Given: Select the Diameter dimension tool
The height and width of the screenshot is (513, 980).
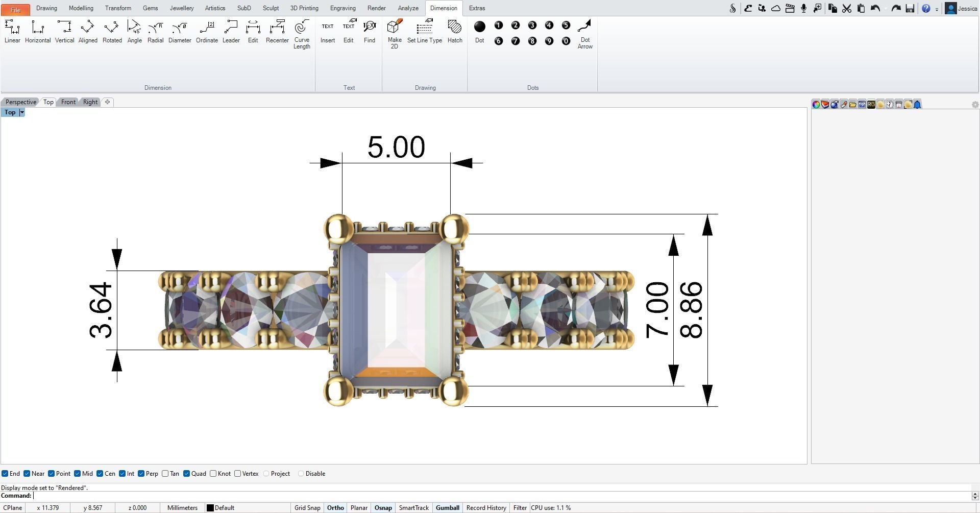Looking at the screenshot, I should (180, 32).
